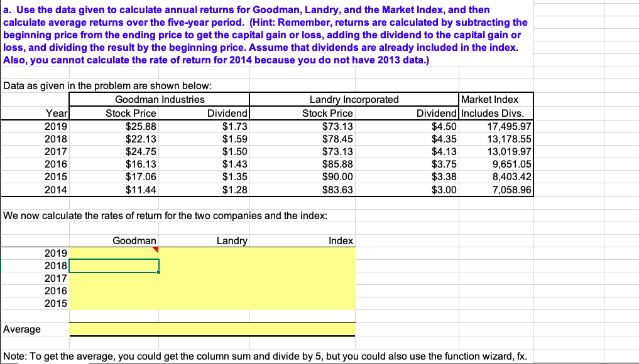Click the Landry 2014 dividend $3.00
The height and width of the screenshot is (364, 639).
[x=444, y=190]
